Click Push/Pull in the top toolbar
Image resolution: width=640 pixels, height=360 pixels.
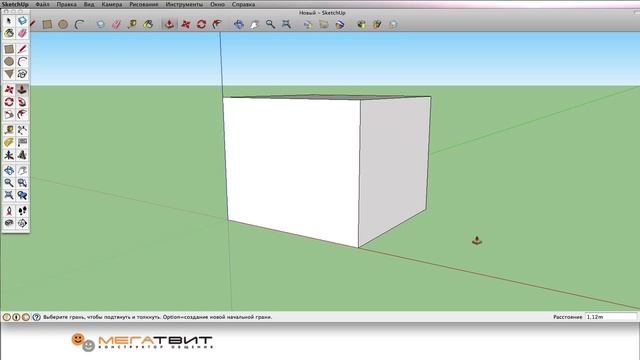[x=169, y=24]
